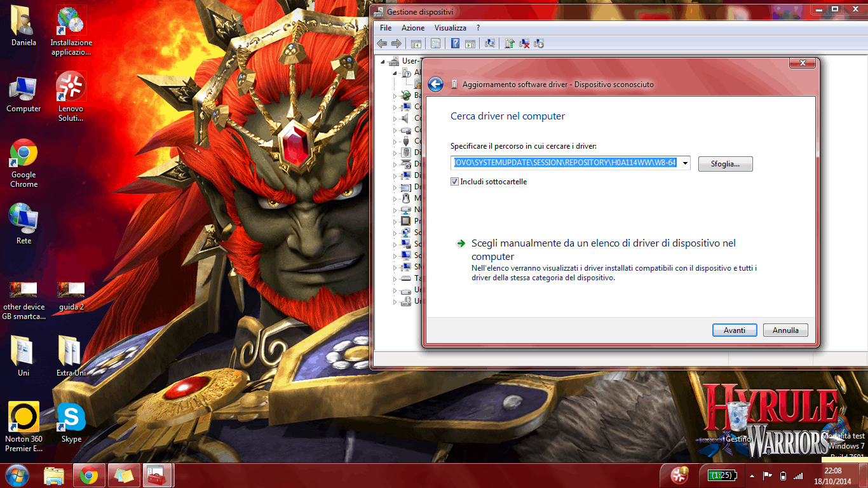Click the scan for hardware changes toolbar icon
This screenshot has height=488, width=868.
490,44
